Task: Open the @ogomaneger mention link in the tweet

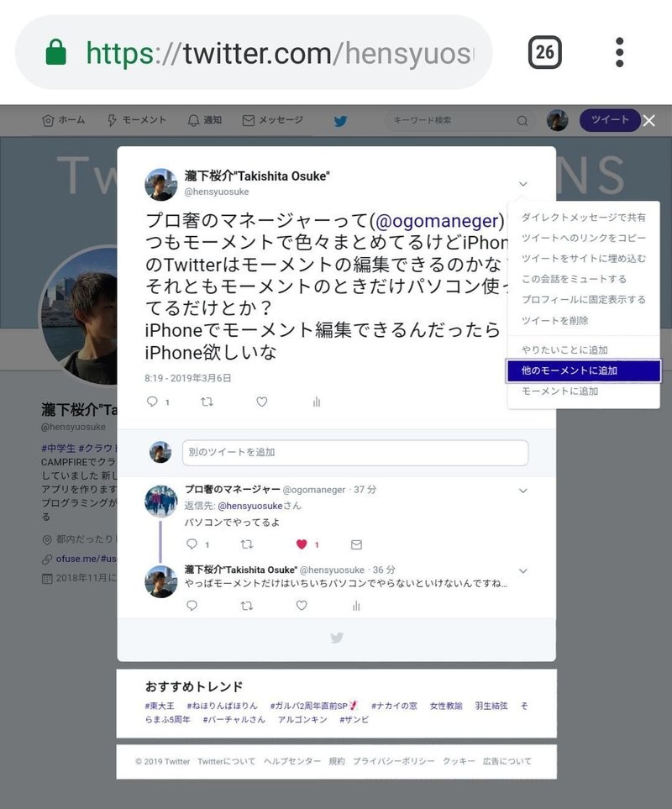Action: click(x=437, y=221)
